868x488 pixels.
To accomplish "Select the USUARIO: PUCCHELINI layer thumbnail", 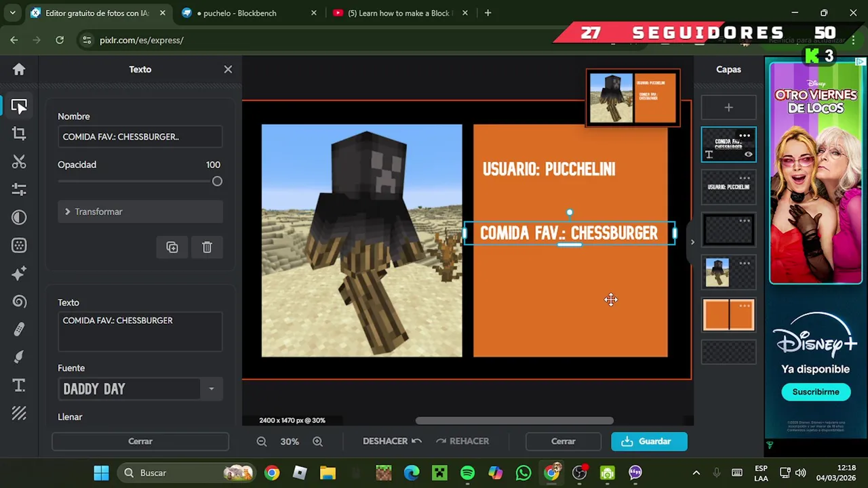I will point(728,187).
